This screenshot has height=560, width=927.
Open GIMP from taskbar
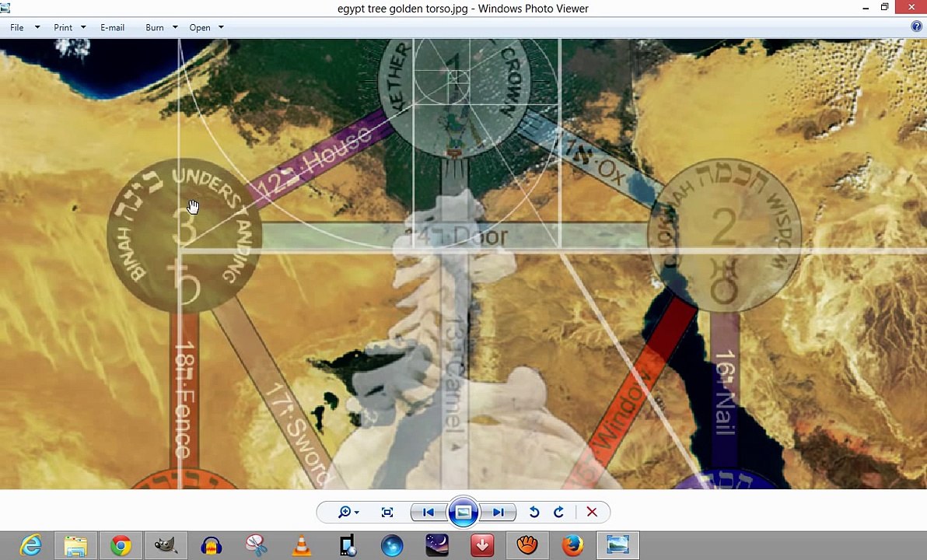[166, 545]
